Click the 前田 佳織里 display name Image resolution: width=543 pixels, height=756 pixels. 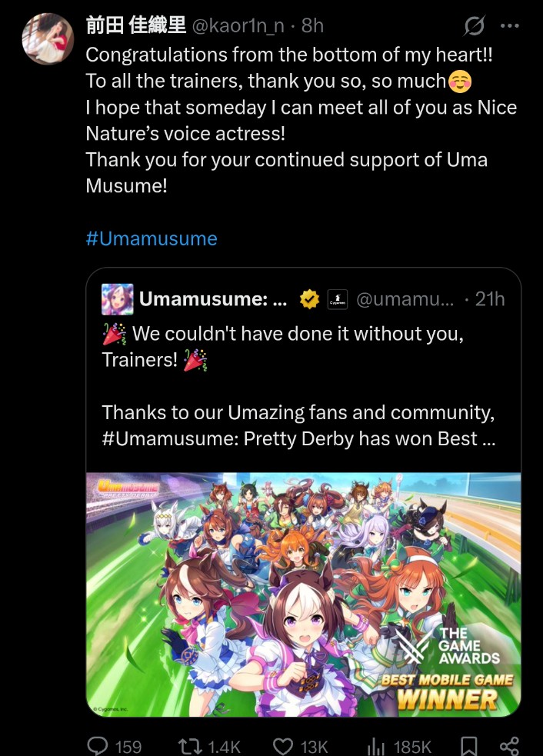[136, 25]
